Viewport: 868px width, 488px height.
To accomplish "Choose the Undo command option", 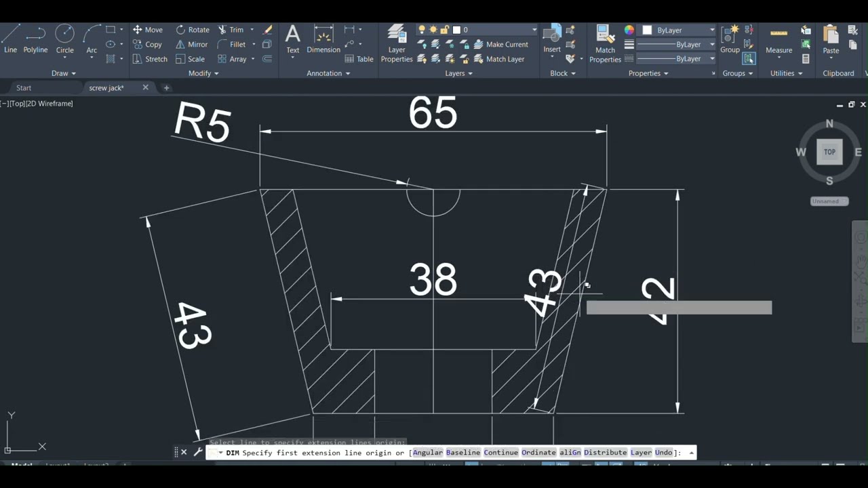I will coord(664,453).
